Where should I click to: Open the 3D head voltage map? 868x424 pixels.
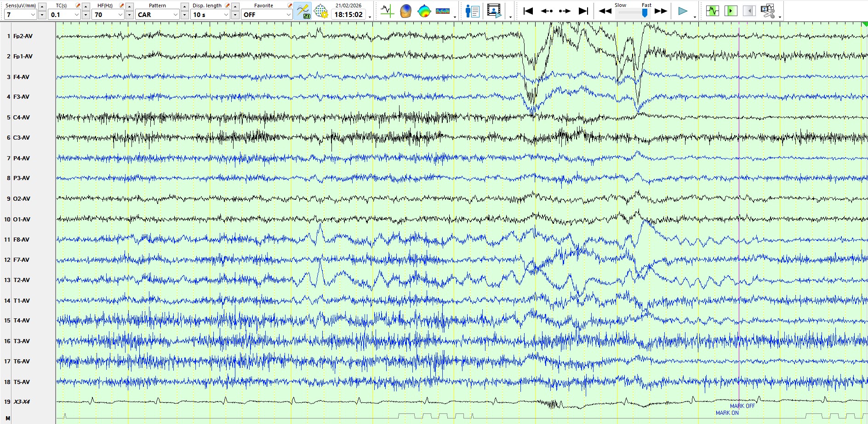coord(405,11)
